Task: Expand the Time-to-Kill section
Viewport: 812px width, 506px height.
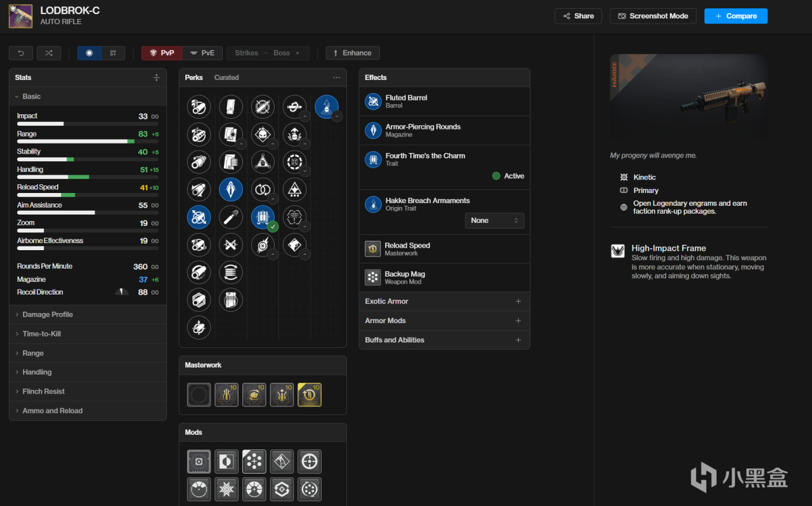Action: 88,334
